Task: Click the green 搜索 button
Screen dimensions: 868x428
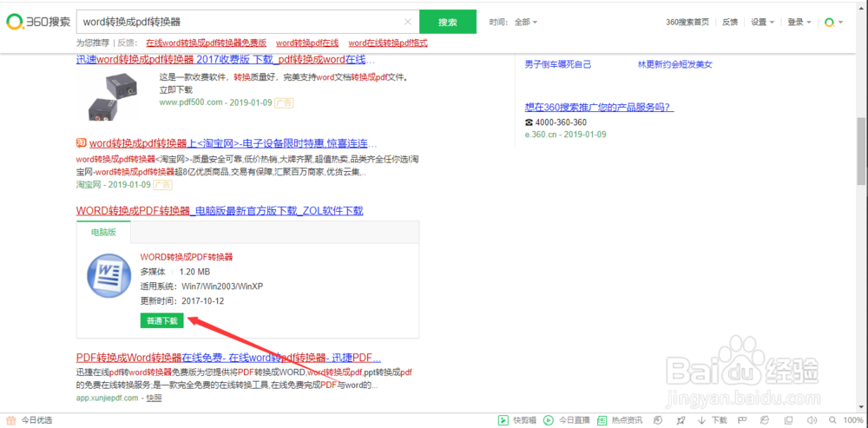Action: (x=448, y=23)
